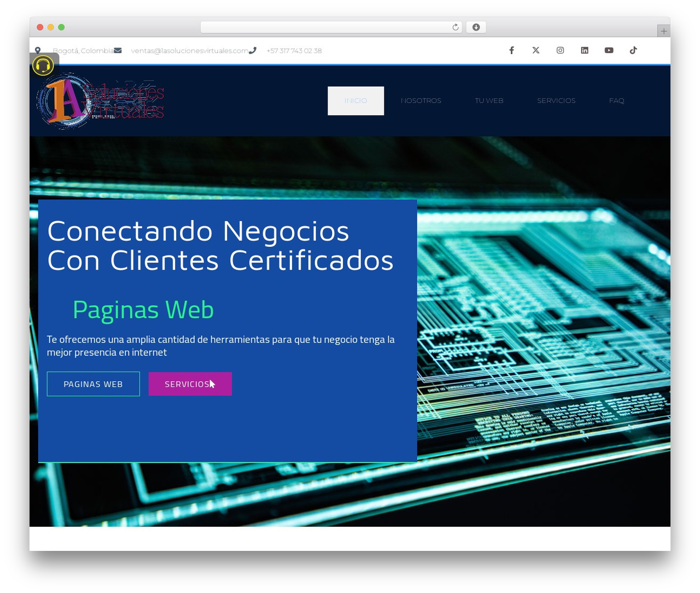Viewport: 700px width, 593px height.
Task: Click the ventas@1asolucionesvirtuales.com email link
Action: coord(189,51)
